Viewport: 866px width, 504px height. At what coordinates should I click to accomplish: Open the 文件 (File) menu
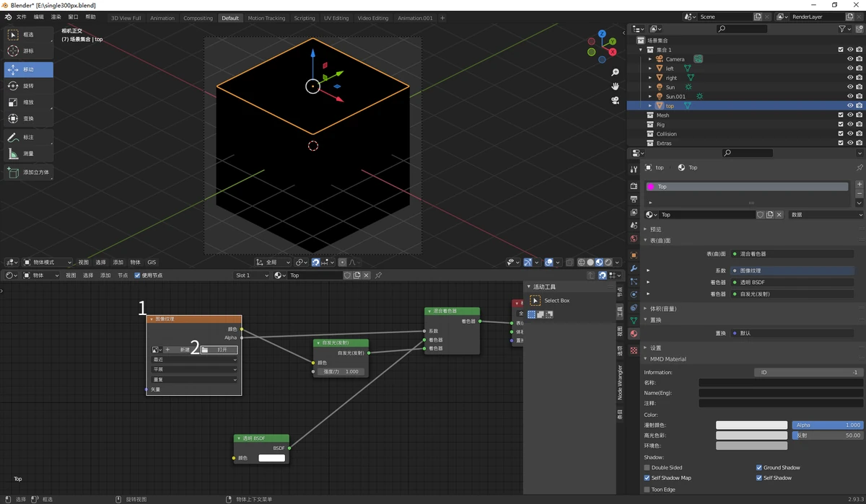point(21,17)
